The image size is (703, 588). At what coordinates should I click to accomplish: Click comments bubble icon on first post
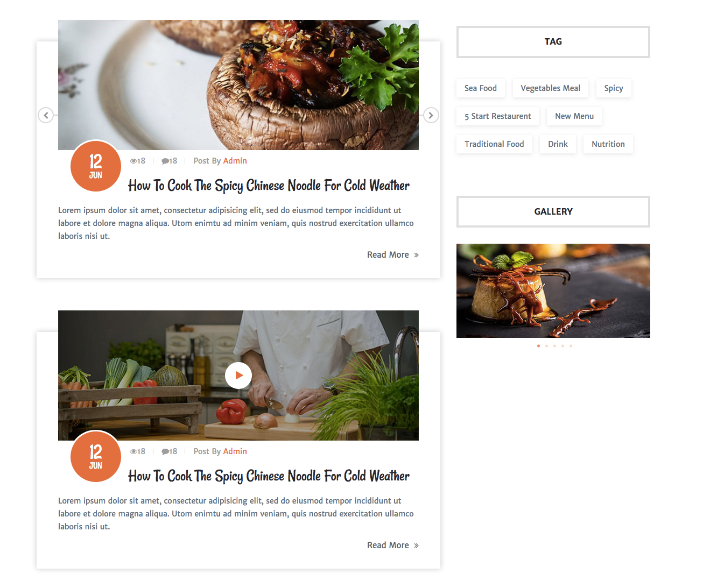point(165,161)
